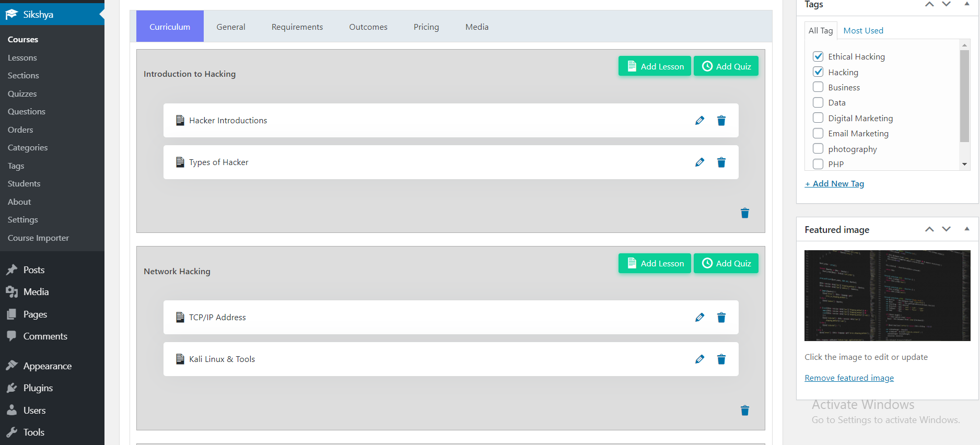The width and height of the screenshot is (980, 445).
Task: Collapse the Featured image panel
Action: [967, 229]
